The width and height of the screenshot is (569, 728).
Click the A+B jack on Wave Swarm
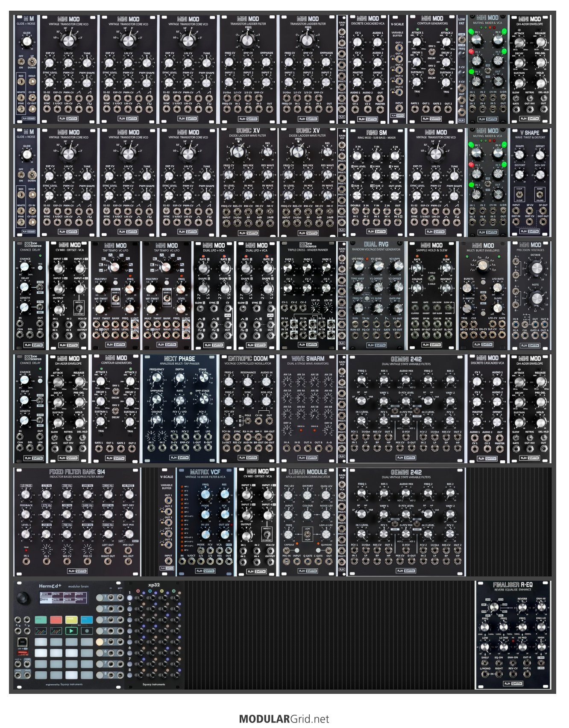328,449
